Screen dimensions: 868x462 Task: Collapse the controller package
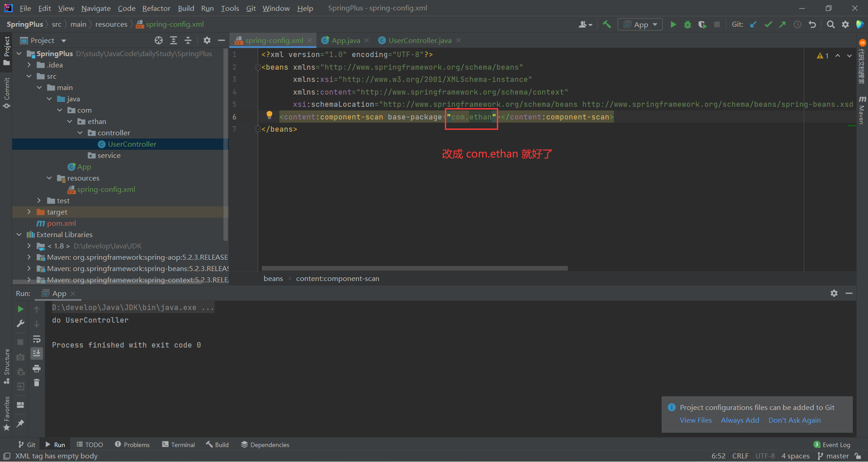click(80, 133)
